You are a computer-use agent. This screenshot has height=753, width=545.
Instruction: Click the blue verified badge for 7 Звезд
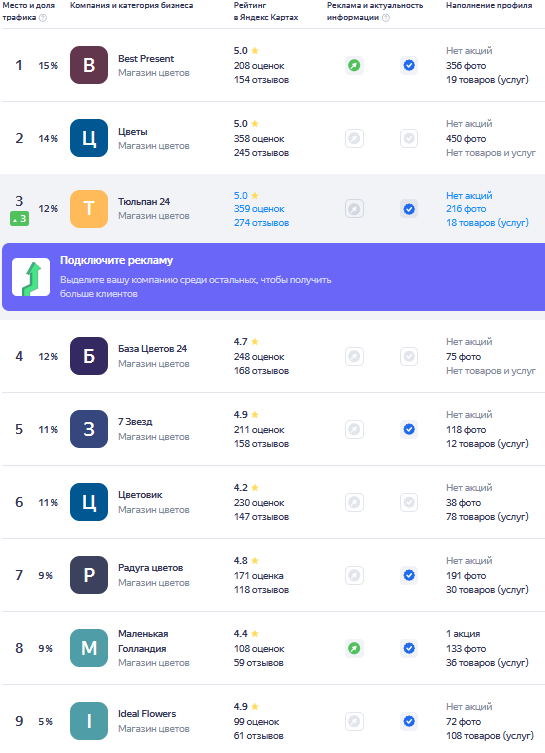[409, 429]
